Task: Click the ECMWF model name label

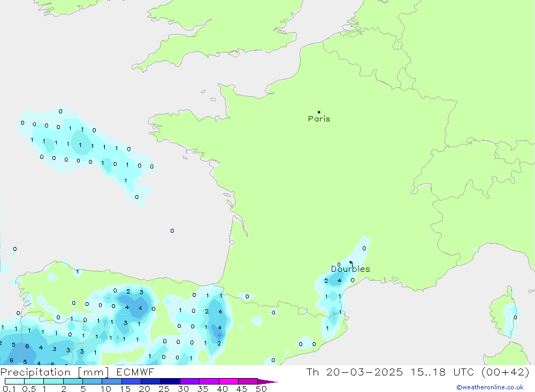Action: 135,372
